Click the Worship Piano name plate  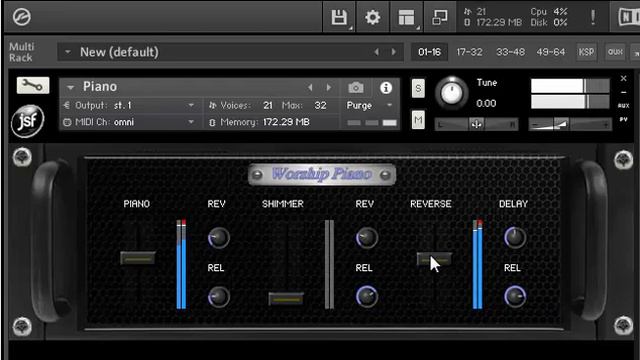point(322,175)
